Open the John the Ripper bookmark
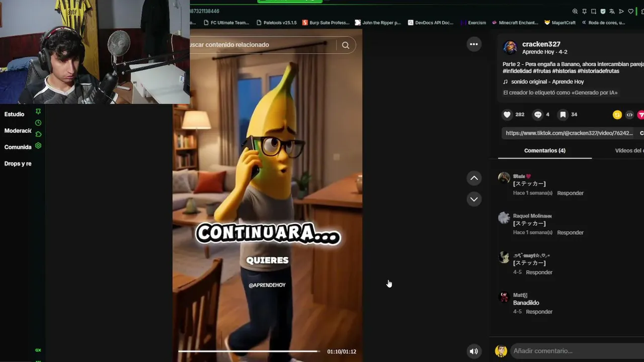The width and height of the screenshot is (644, 362). (x=378, y=23)
